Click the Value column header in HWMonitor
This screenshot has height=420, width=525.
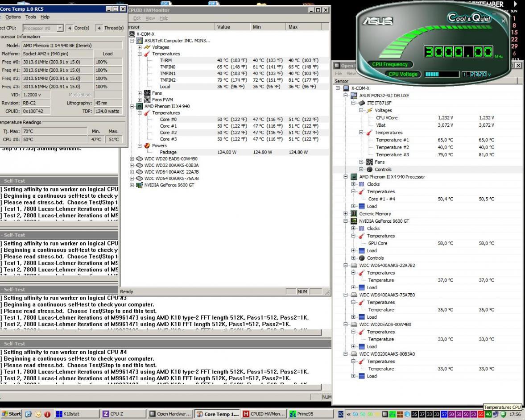coord(232,27)
